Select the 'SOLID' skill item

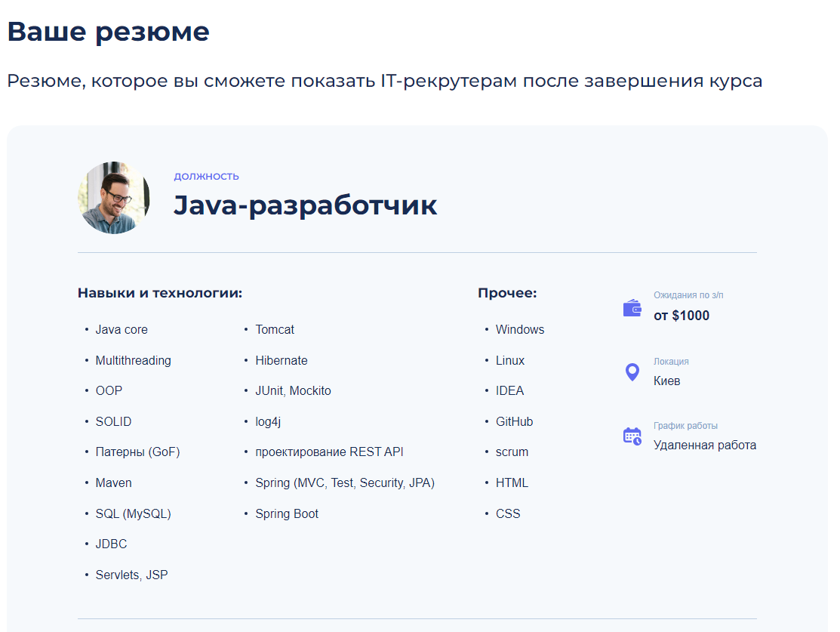pyautogui.click(x=113, y=422)
